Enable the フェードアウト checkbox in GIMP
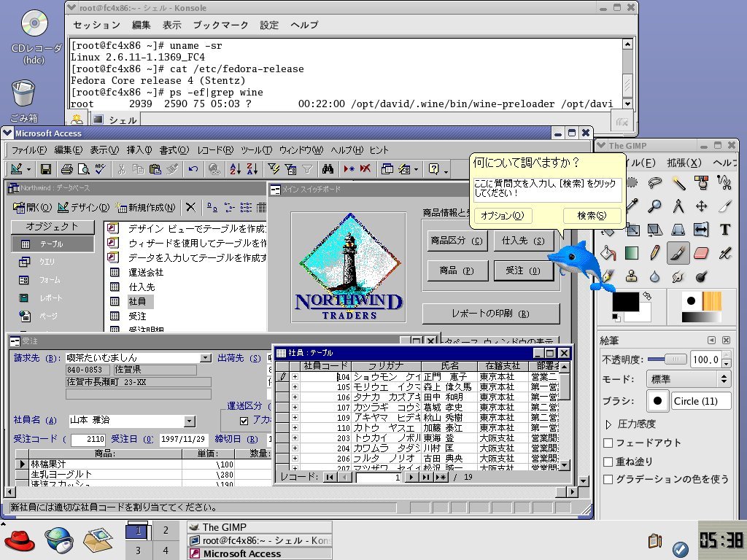Viewport: 747px width, 560px height. point(608,443)
